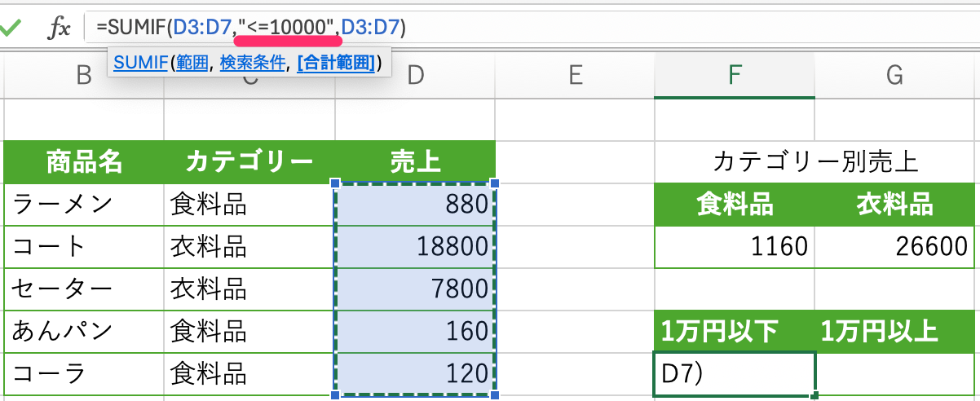Select column F header
This screenshot has height=401, width=980.
click(735, 77)
